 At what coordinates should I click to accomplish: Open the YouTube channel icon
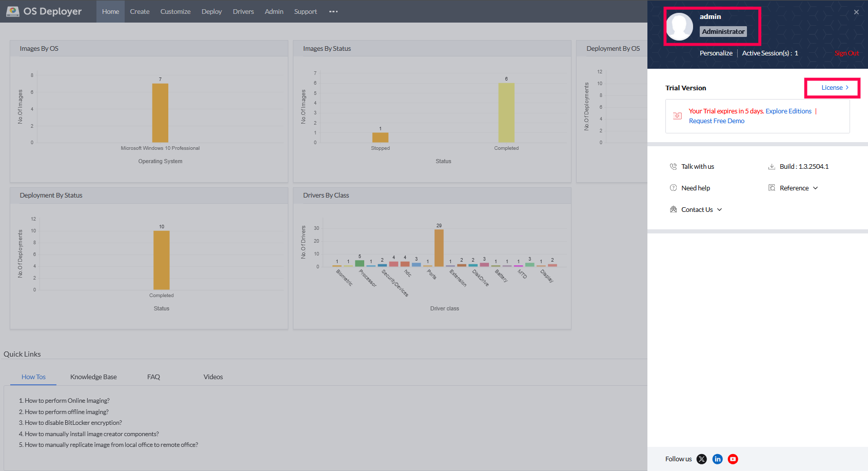pyautogui.click(x=733, y=459)
